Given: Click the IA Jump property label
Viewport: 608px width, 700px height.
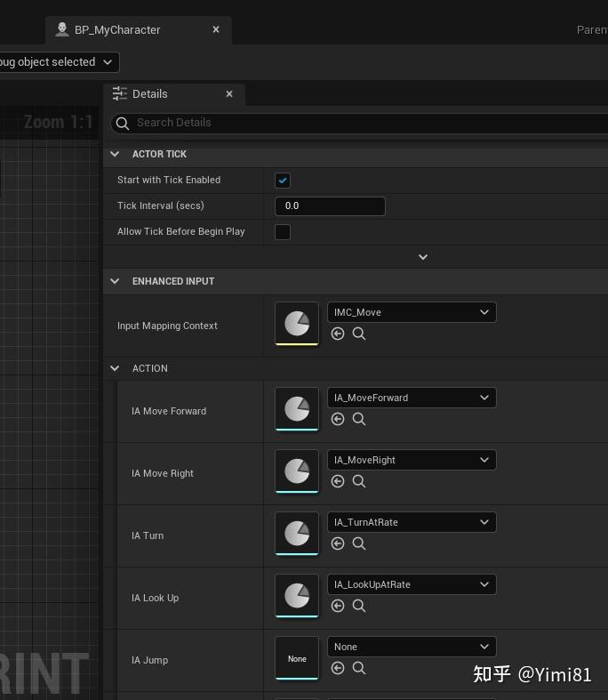Looking at the screenshot, I should [x=150, y=660].
